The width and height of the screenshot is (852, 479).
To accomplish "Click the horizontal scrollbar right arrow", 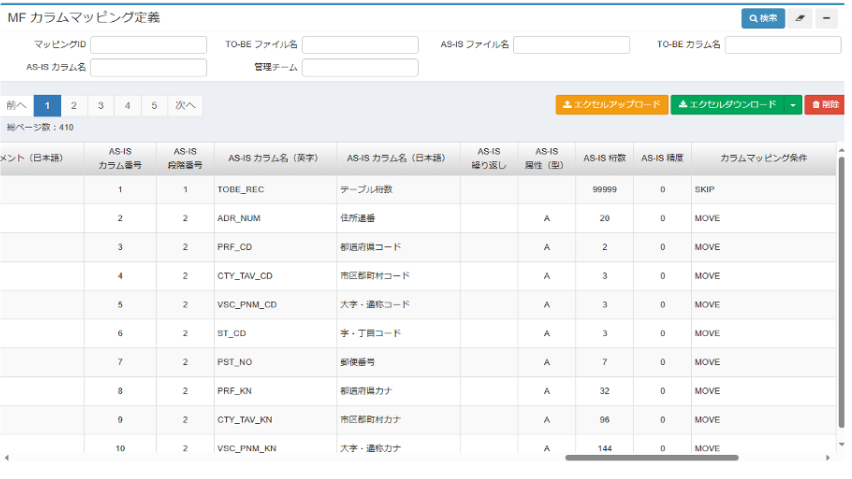I will (x=828, y=458).
